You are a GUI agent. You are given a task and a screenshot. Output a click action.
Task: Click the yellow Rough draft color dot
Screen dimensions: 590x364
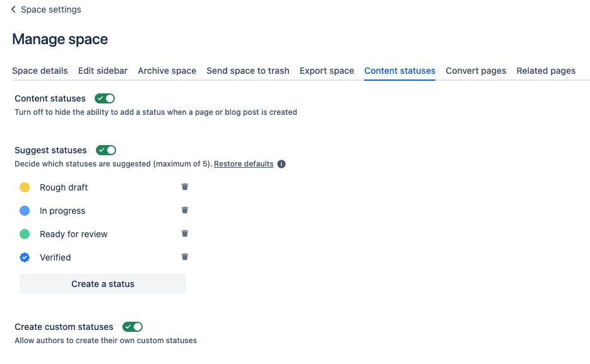point(25,187)
